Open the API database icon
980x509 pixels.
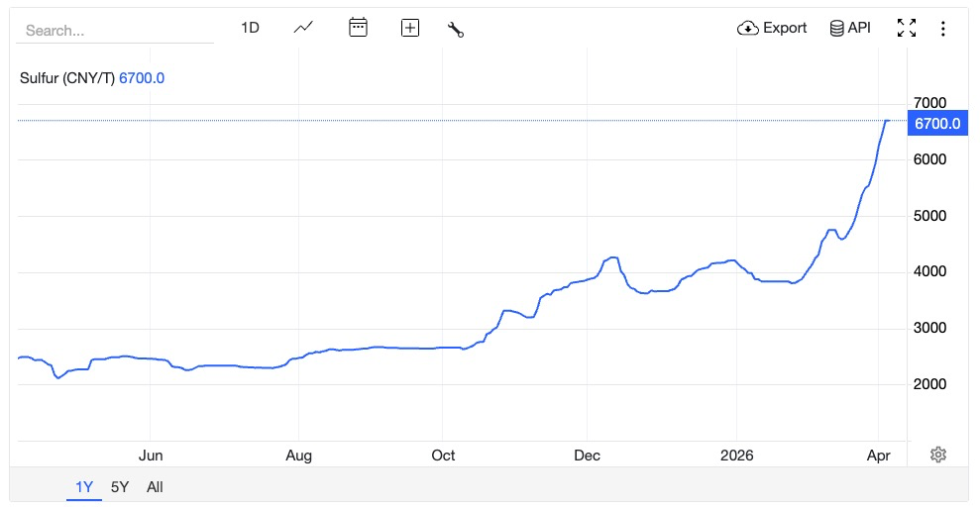(x=837, y=28)
